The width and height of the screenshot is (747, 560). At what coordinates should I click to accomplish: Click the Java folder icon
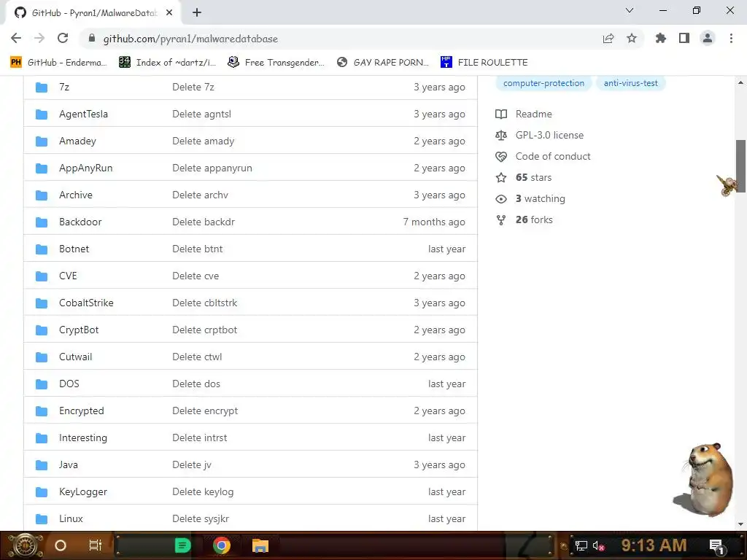click(42, 465)
